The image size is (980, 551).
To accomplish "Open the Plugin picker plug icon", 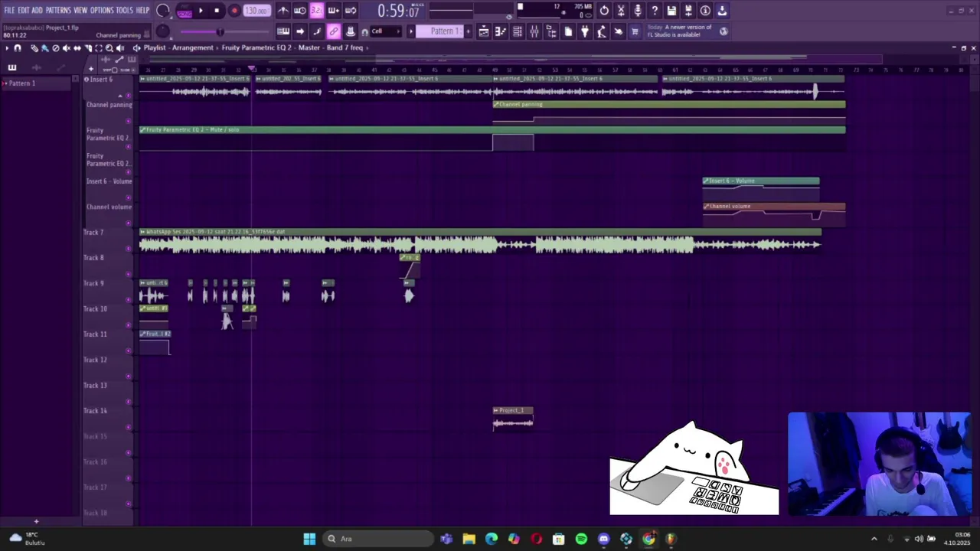I will point(584,31).
